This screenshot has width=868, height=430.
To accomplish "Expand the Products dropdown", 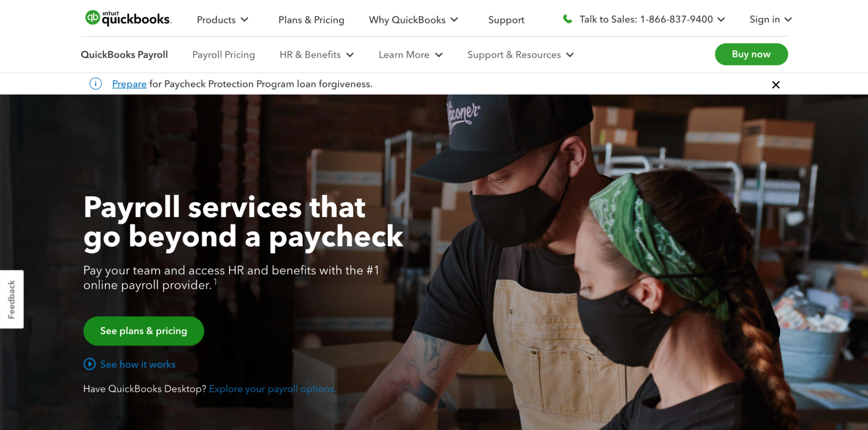I will coord(222,20).
